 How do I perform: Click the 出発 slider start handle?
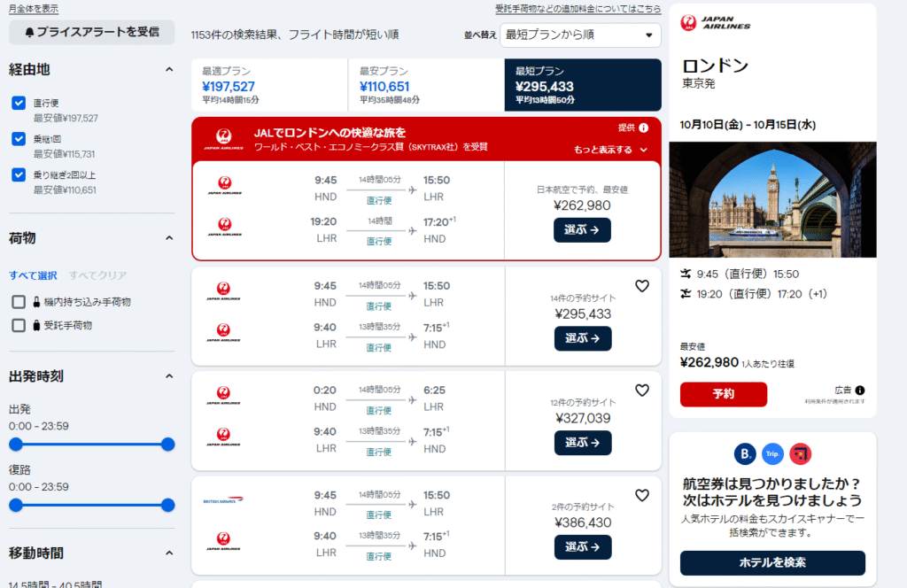(x=16, y=445)
